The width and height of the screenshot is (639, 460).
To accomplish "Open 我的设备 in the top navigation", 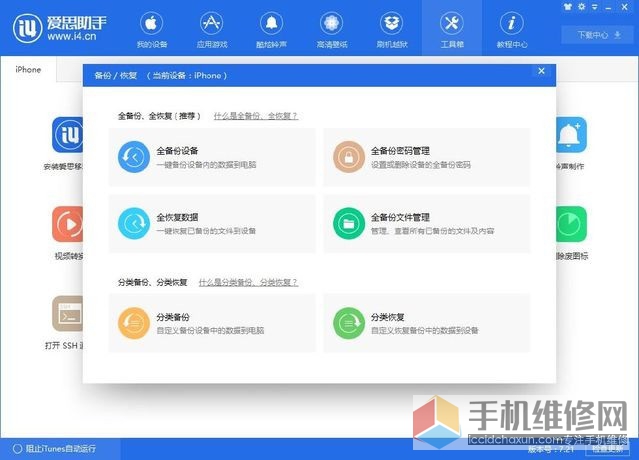I will 152,31.
